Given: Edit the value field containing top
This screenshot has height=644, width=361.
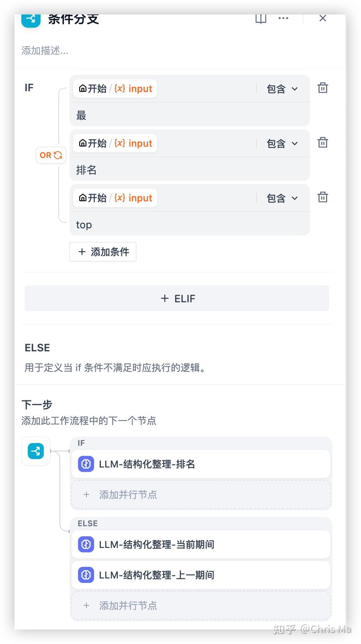Looking at the screenshot, I should coord(189,225).
